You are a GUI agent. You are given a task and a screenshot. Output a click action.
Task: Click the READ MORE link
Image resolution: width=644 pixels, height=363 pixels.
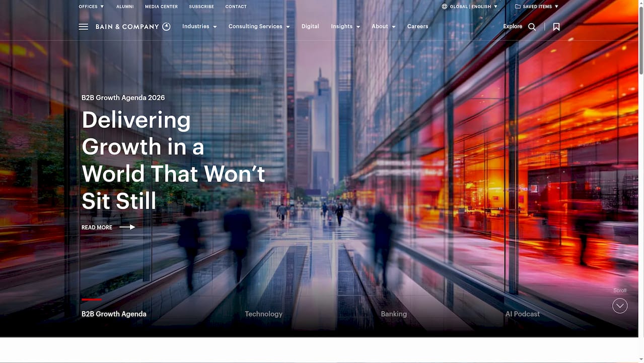tap(97, 227)
